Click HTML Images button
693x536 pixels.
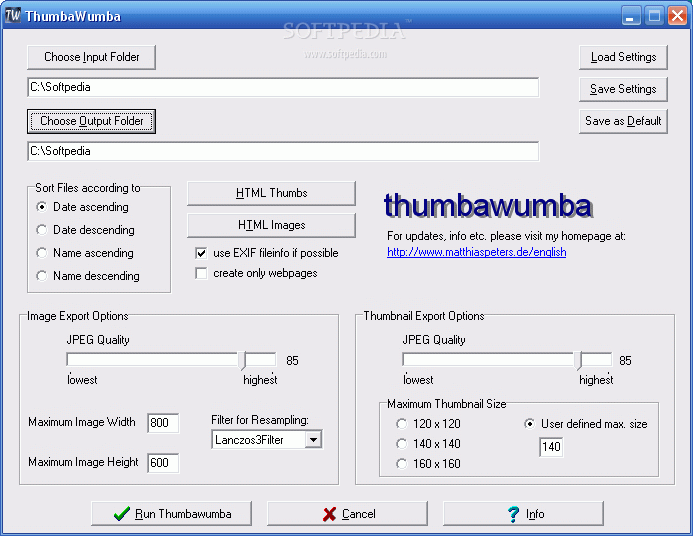coord(271,225)
